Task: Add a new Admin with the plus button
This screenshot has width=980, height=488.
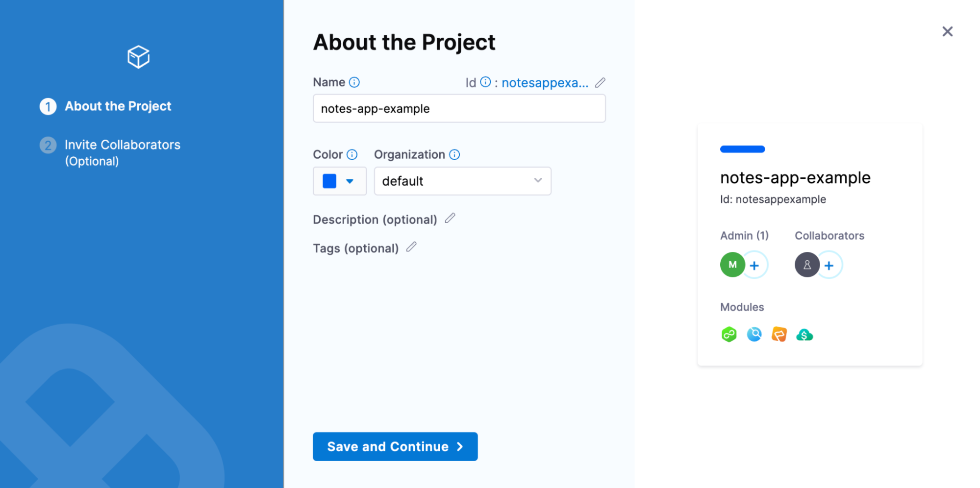Action: pos(754,265)
